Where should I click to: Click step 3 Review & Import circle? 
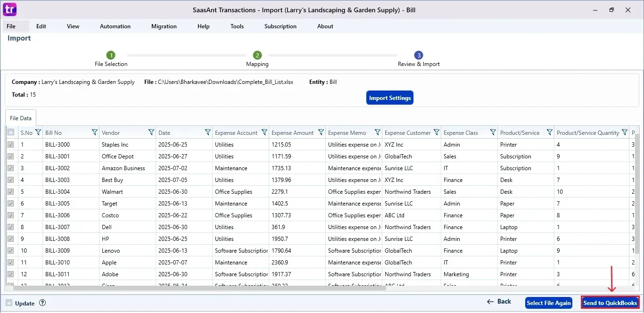[419, 55]
